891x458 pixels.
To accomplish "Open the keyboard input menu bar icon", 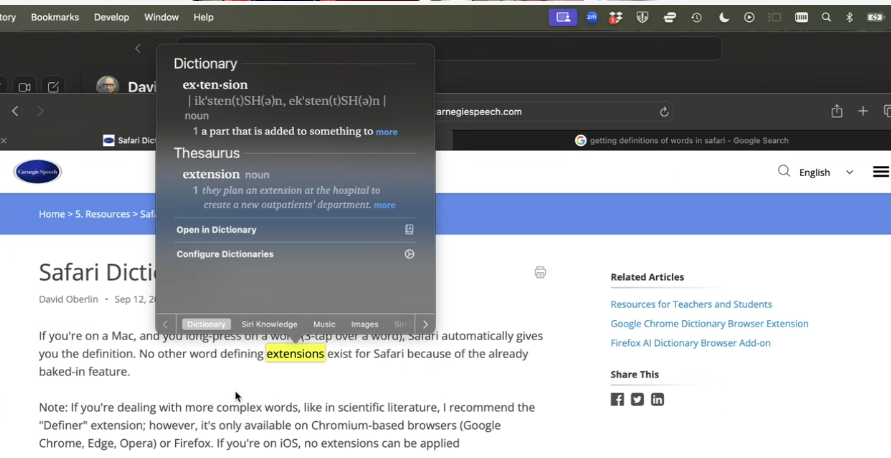I will tap(801, 18).
